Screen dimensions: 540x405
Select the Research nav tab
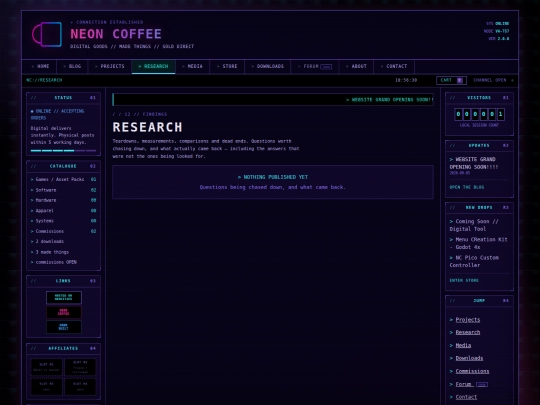[x=153, y=66]
